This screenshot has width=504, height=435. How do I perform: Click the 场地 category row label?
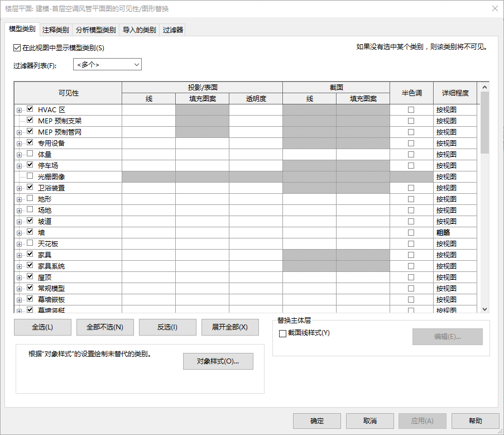click(x=45, y=211)
